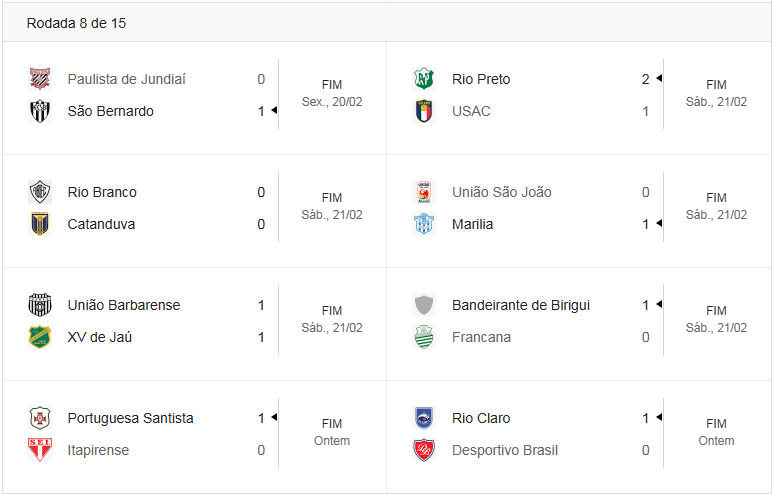Click the Catanduva team crest
The image size is (772, 494).
[x=40, y=224]
